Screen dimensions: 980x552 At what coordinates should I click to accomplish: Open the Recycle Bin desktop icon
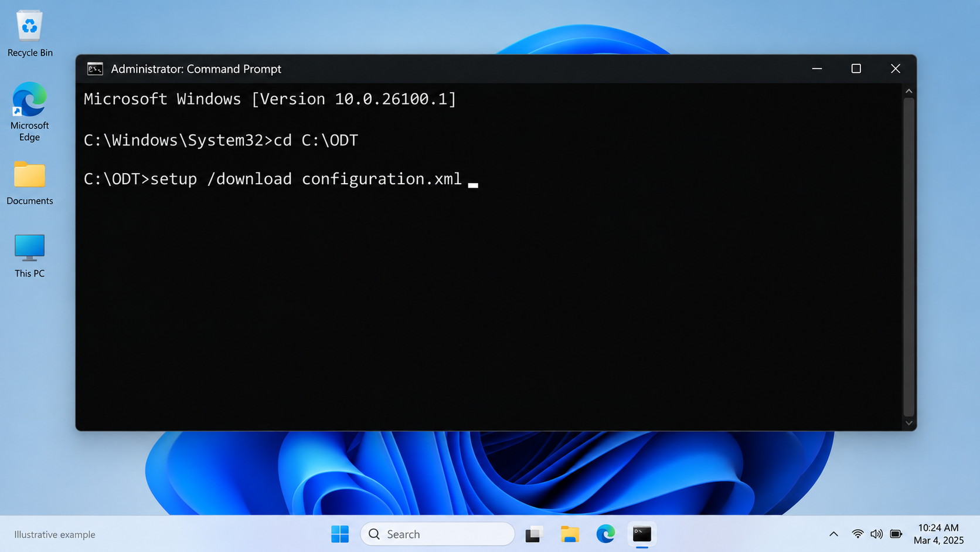[29, 34]
